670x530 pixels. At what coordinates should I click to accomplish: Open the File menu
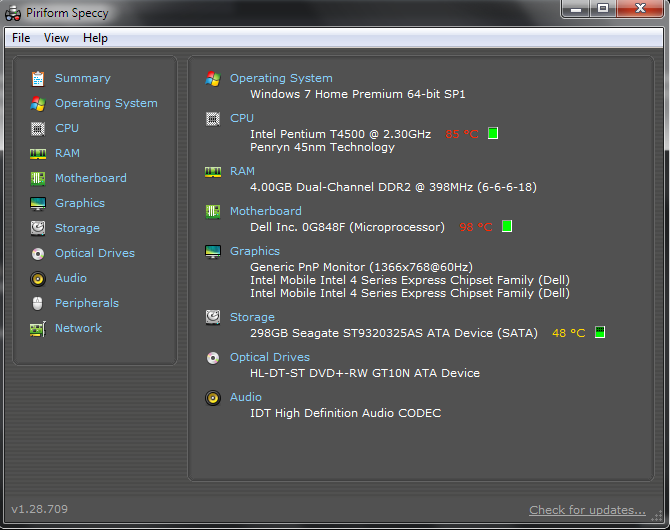[21, 38]
